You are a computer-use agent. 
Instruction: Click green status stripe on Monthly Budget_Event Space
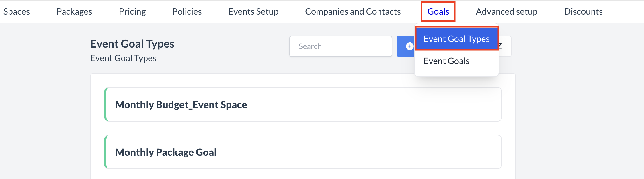tap(106, 104)
